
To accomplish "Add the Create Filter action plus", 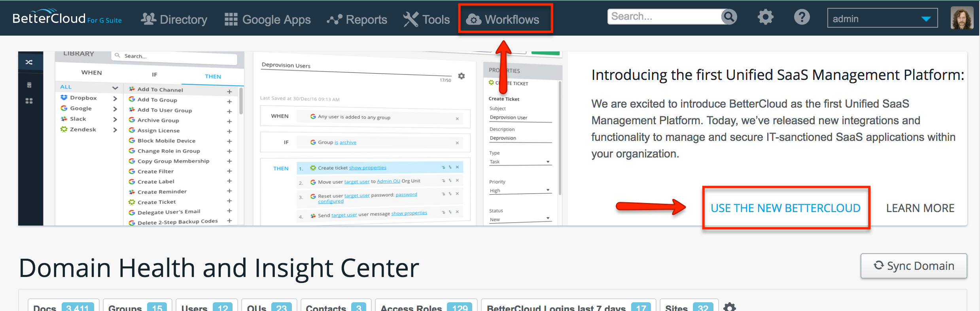I will coord(229,171).
